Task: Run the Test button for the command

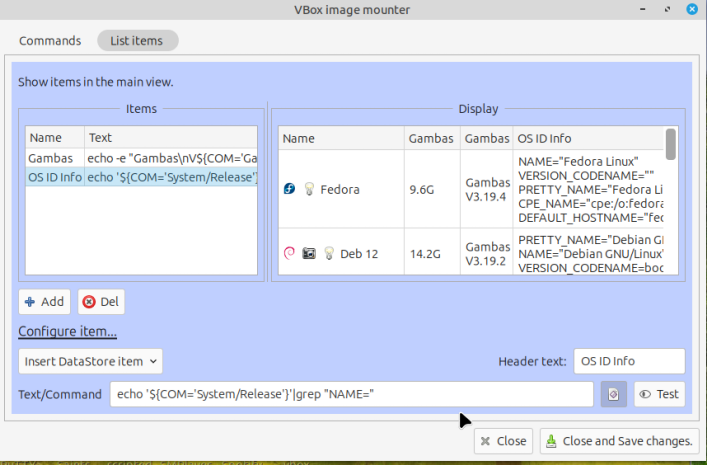Action: coord(660,394)
